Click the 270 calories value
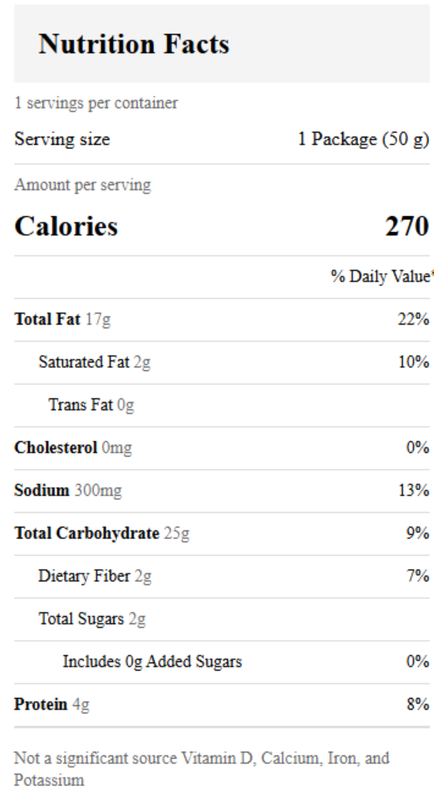This screenshot has width=434, height=800. (407, 226)
